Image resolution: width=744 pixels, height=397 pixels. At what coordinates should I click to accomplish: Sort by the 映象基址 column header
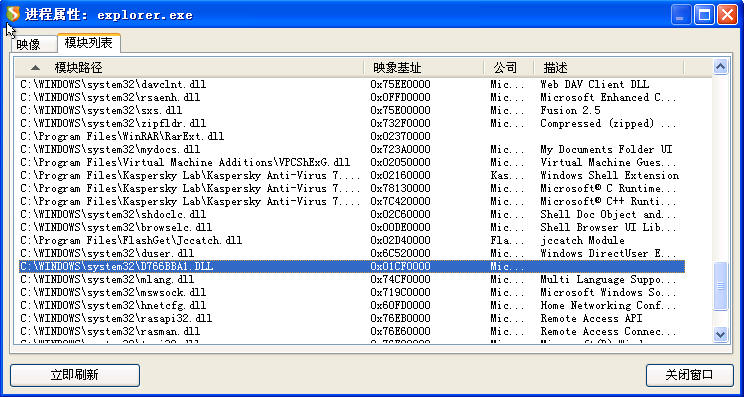click(424, 68)
